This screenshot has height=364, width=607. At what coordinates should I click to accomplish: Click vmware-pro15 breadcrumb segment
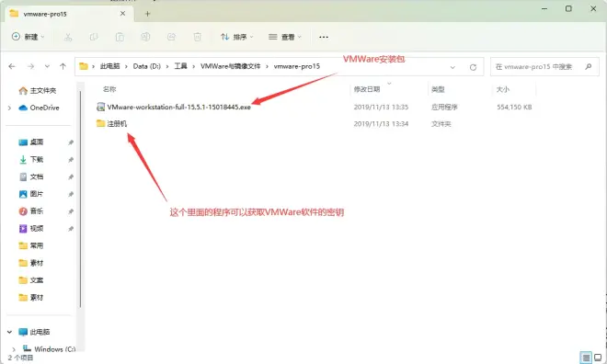[297, 66]
